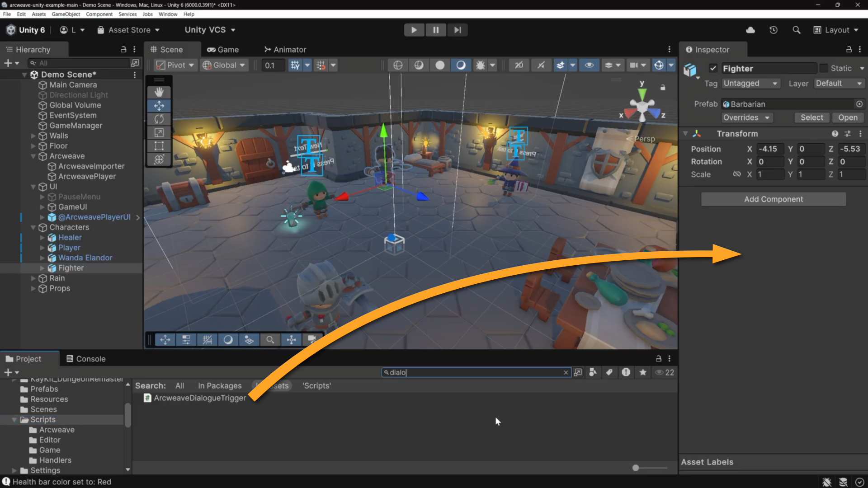The image size is (868, 488).
Task: Click the prefab Select button
Action: tap(811, 117)
